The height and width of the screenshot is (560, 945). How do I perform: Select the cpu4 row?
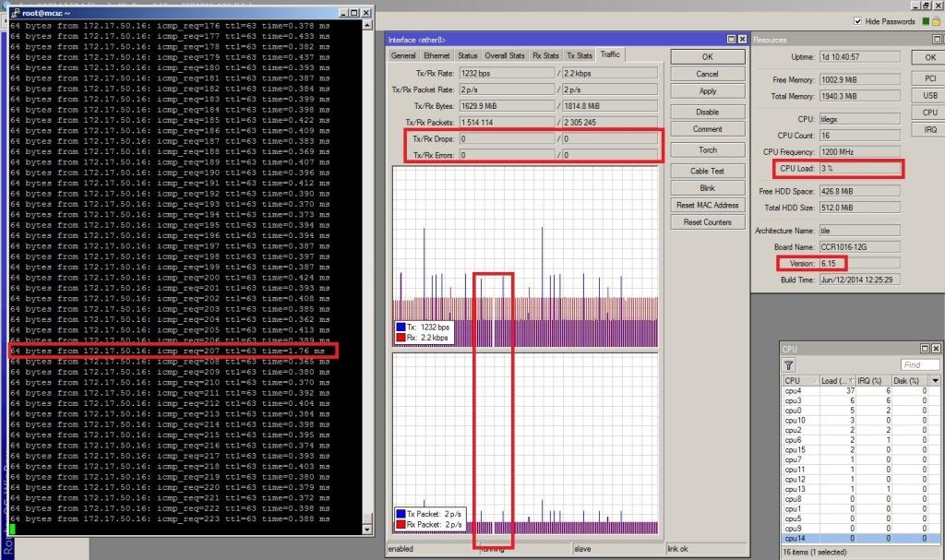click(x=861, y=391)
